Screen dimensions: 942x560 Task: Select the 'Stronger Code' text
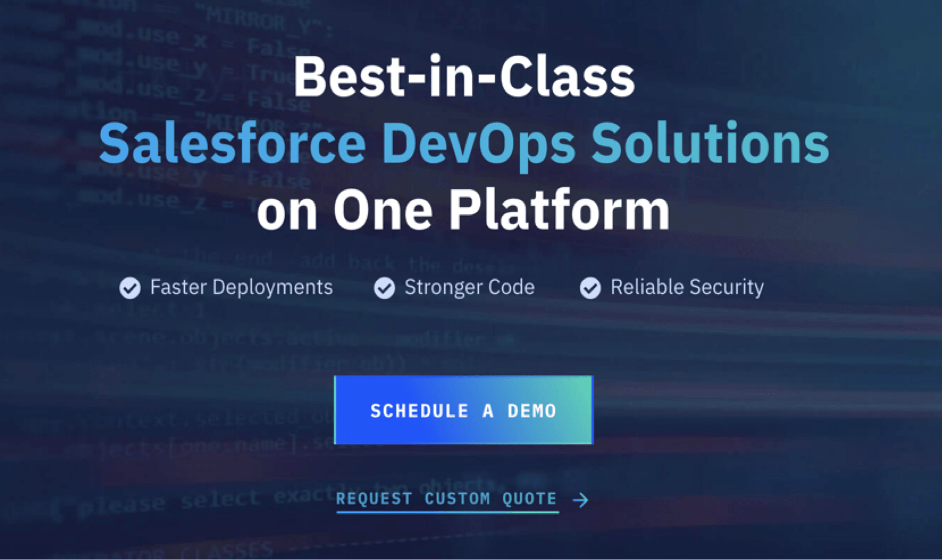tap(469, 287)
